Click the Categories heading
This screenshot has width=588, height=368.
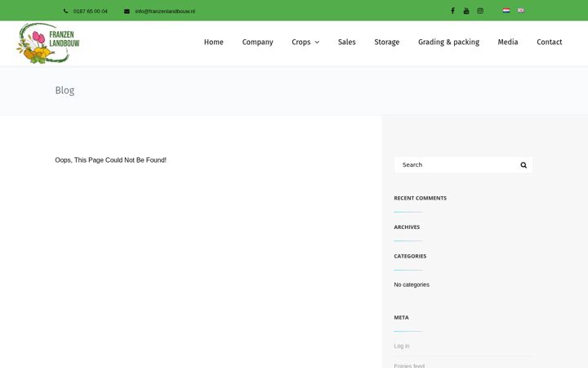click(410, 256)
